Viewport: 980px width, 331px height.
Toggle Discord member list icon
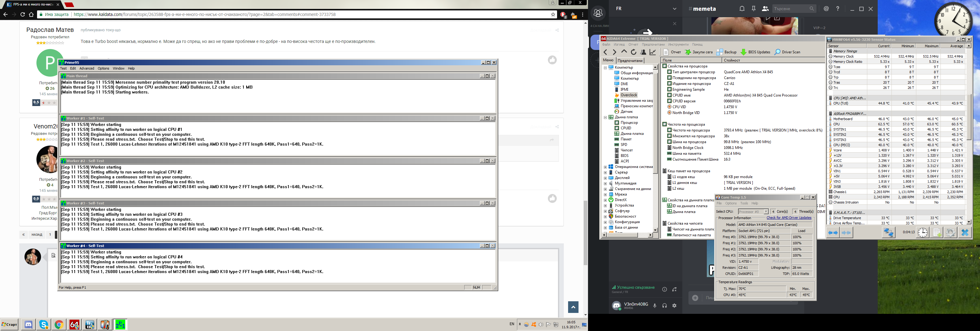(x=765, y=8)
